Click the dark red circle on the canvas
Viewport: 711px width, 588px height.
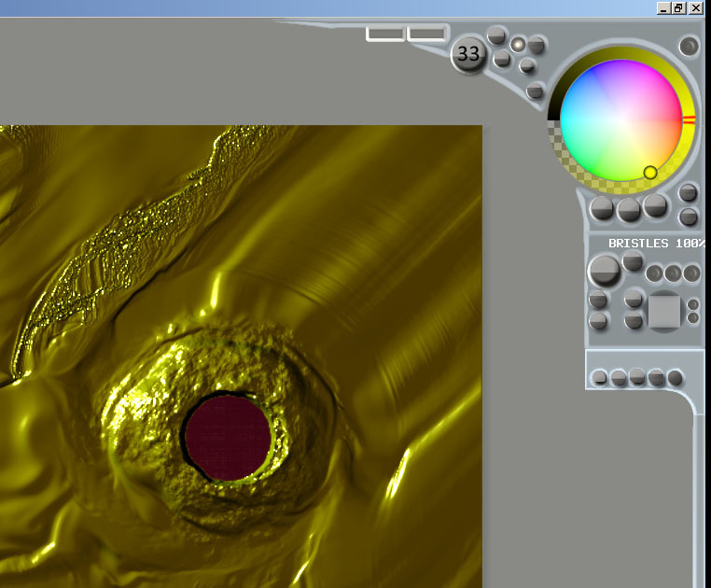(x=228, y=438)
